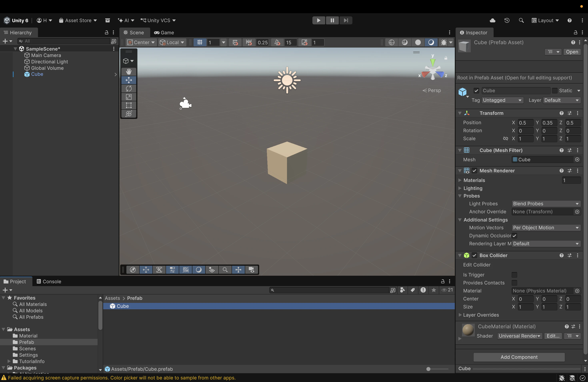The width and height of the screenshot is (588, 382).
Task: Toggle the Static checkbox
Action: [555, 91]
